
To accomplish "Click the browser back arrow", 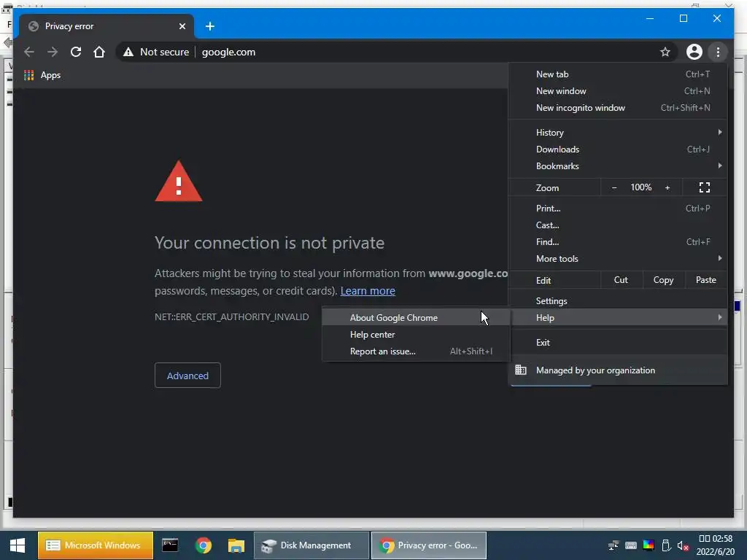I will [x=29, y=52].
